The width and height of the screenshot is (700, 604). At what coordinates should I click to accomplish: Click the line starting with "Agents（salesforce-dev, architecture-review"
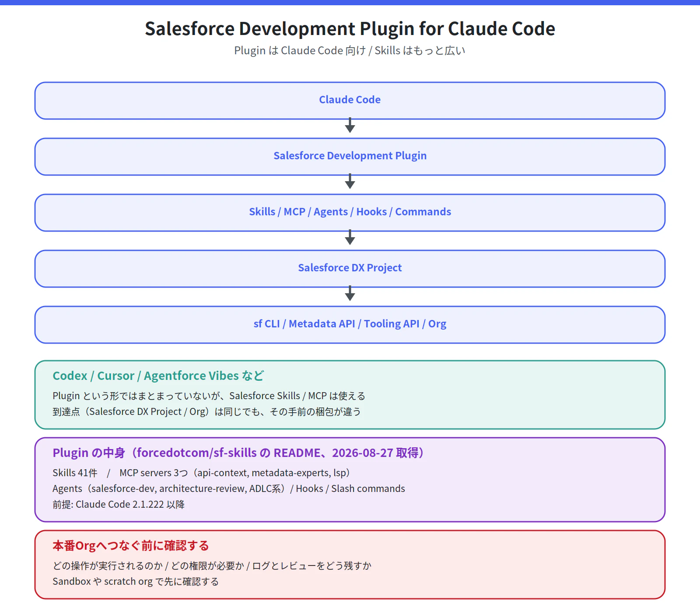tap(229, 489)
